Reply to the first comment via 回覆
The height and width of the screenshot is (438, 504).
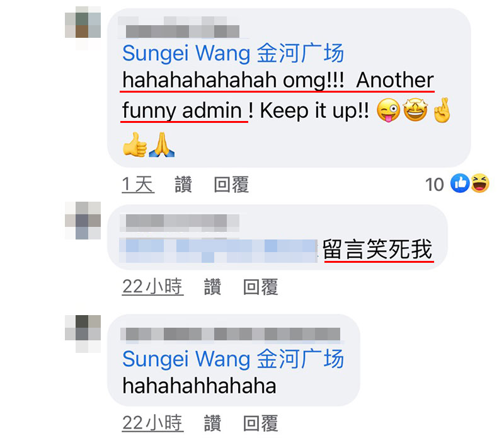click(x=231, y=184)
